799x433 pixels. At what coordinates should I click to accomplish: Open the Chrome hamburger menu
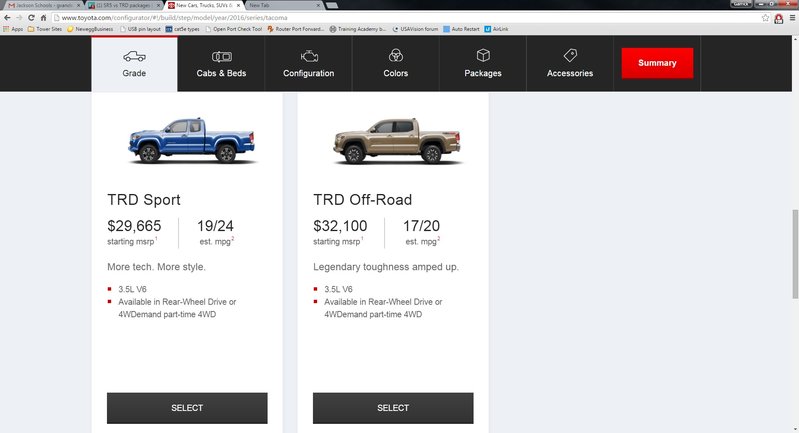click(792, 18)
